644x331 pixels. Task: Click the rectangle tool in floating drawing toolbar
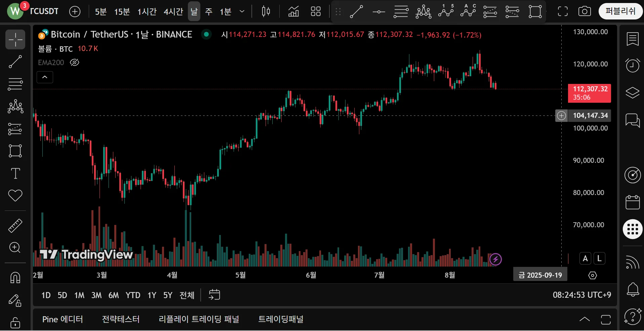[535, 12]
